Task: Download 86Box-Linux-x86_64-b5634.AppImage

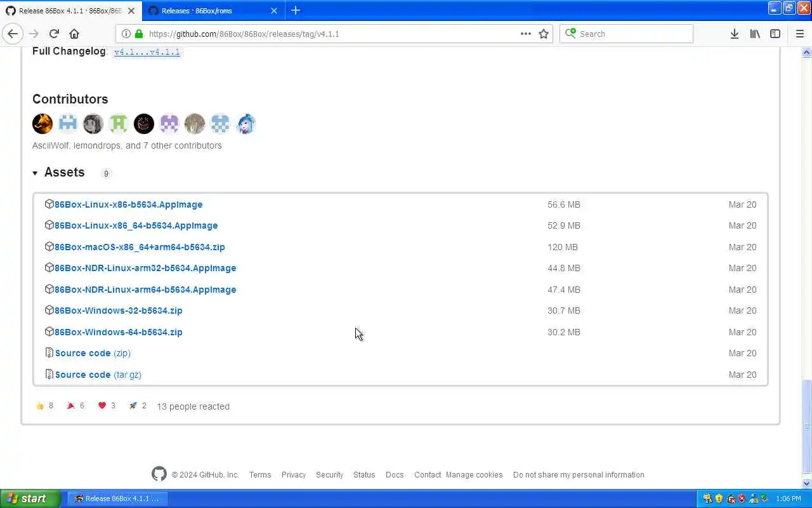Action: tap(136, 225)
